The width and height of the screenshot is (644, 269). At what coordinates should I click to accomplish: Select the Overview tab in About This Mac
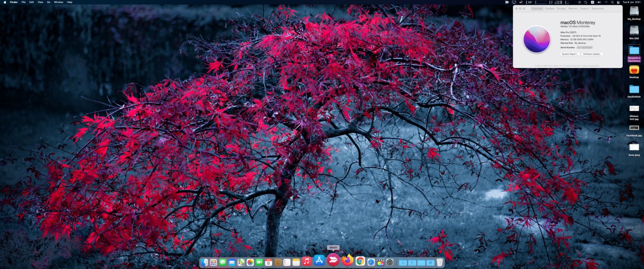pos(537,8)
